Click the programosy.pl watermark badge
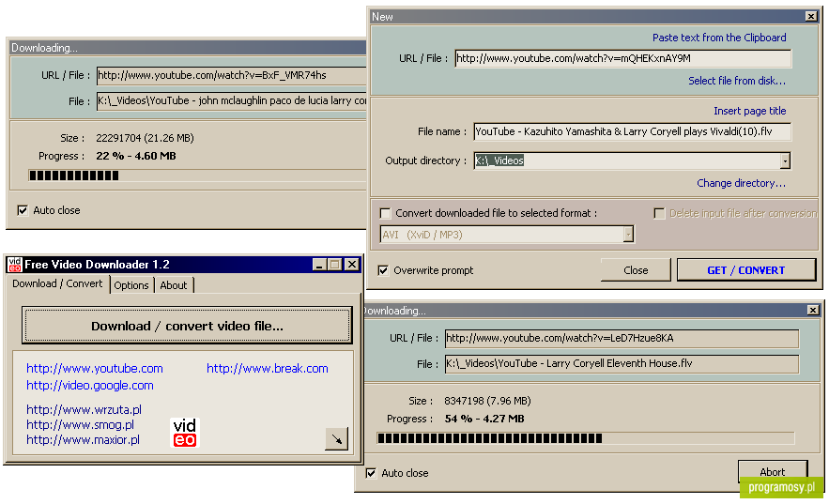This screenshot has height=504, width=829. click(x=782, y=487)
